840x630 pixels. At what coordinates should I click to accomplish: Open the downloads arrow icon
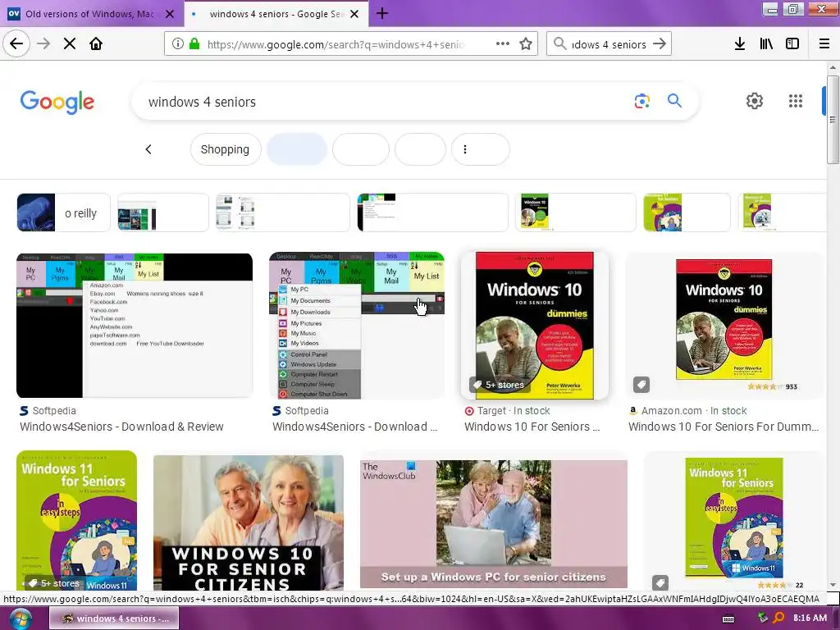point(740,44)
